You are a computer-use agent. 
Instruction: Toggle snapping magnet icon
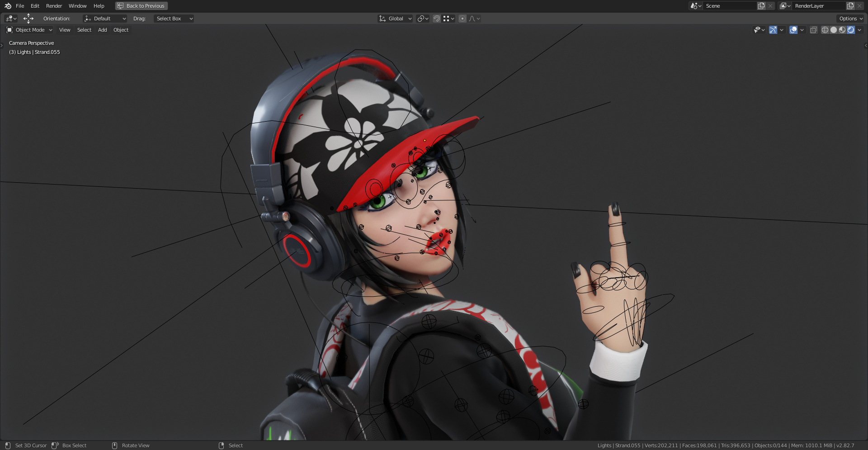(437, 19)
